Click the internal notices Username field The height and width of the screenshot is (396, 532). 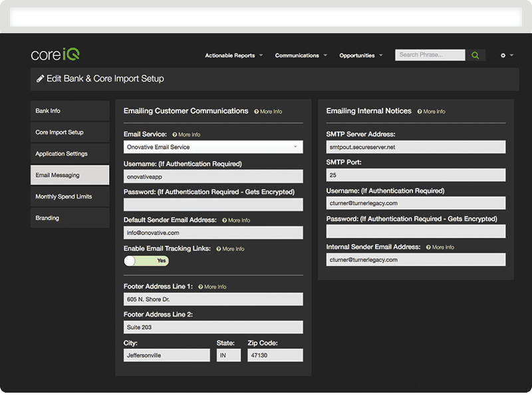coord(416,203)
